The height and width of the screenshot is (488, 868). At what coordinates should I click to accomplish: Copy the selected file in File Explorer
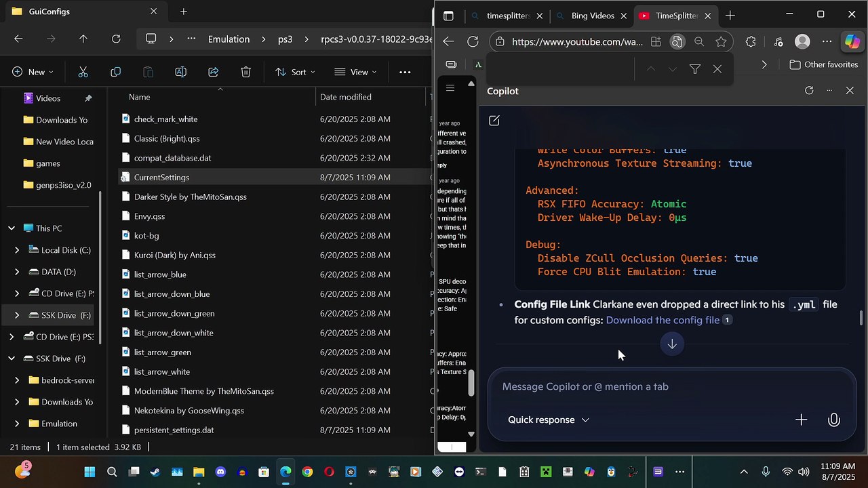click(116, 72)
